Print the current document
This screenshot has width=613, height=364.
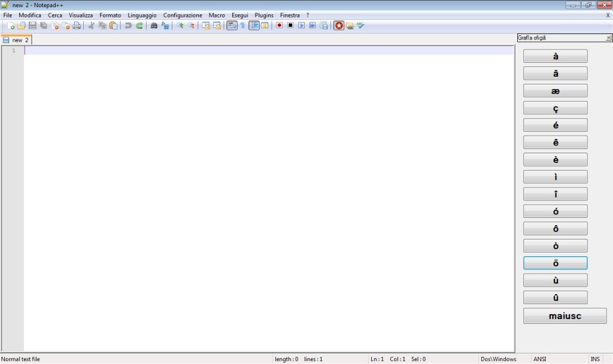75,26
